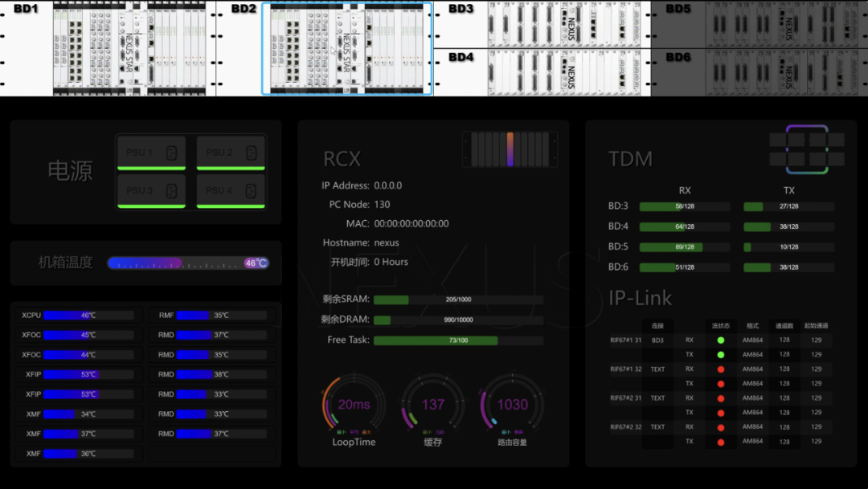
Task: Open the BD3 chassis thumbnail
Action: click(542, 24)
